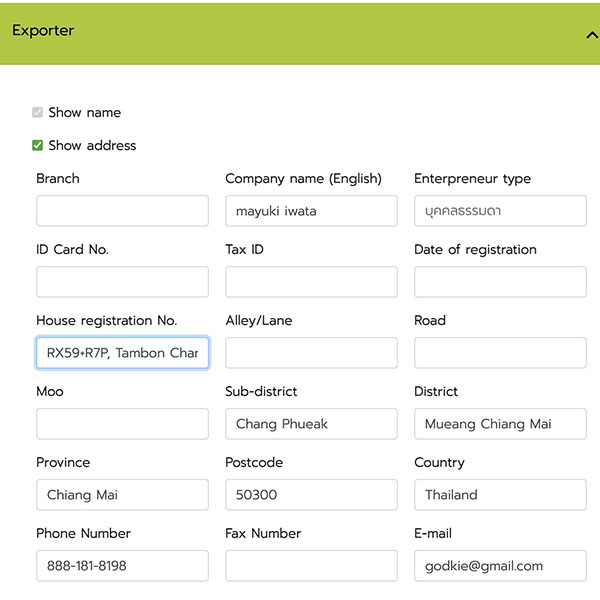Click the Branch input field
The width and height of the screenshot is (600, 600).
pyautogui.click(x=122, y=211)
